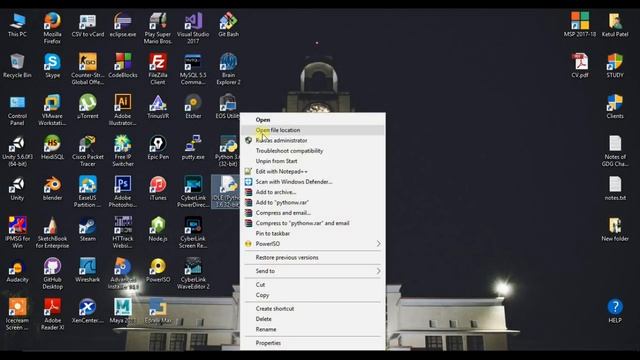
Task: Select the This PC desktop icon
Action: pos(17,25)
